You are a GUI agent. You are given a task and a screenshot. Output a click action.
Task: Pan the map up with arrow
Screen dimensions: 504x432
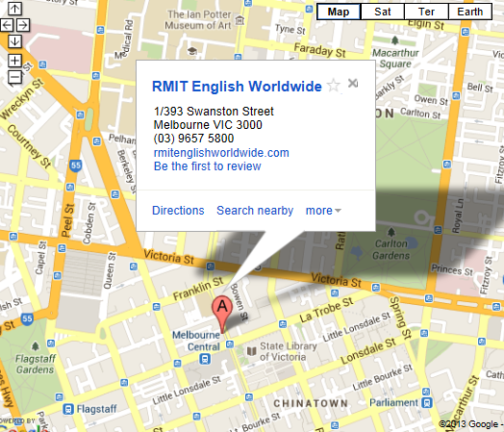coord(14,9)
